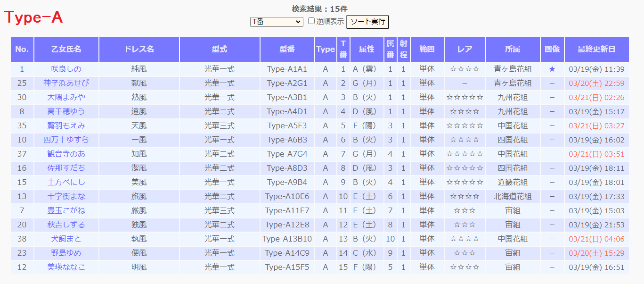Open 十字街まな profile link

66,197
